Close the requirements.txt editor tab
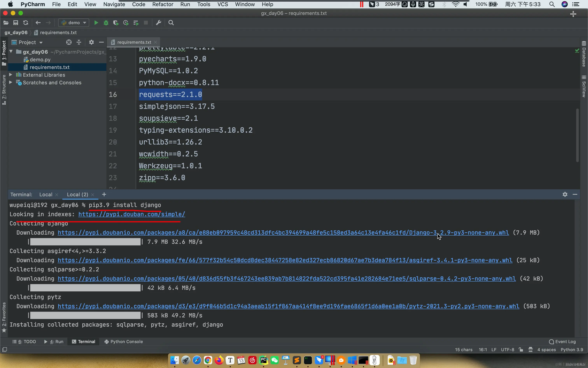This screenshot has height=368, width=588. pyautogui.click(x=156, y=42)
